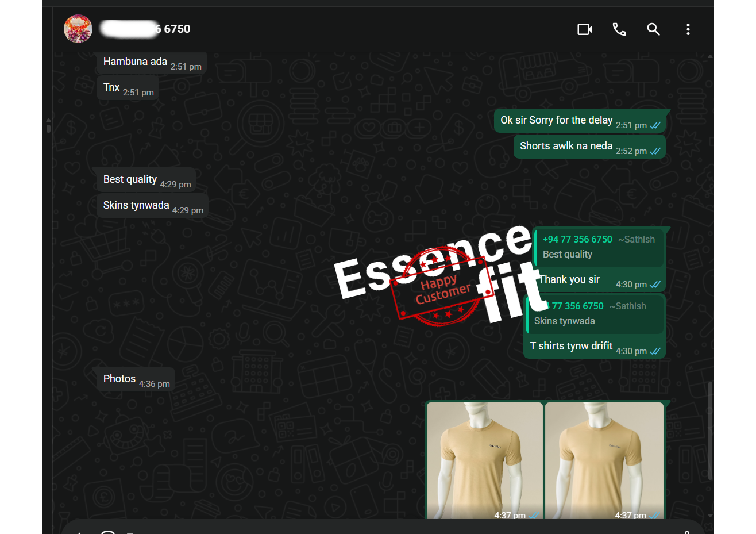Select the "Ok sir Sorry for the delay" message
The image size is (756, 534).
point(580,121)
